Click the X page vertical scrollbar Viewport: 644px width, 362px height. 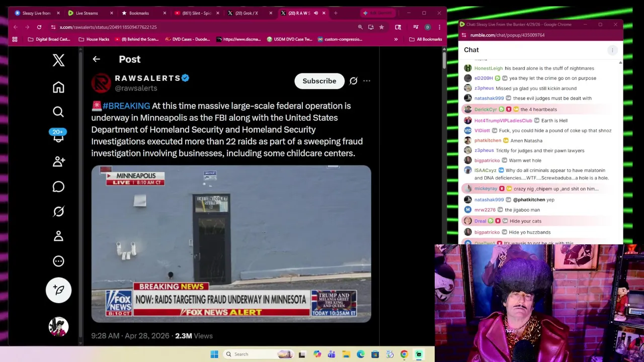(444, 60)
